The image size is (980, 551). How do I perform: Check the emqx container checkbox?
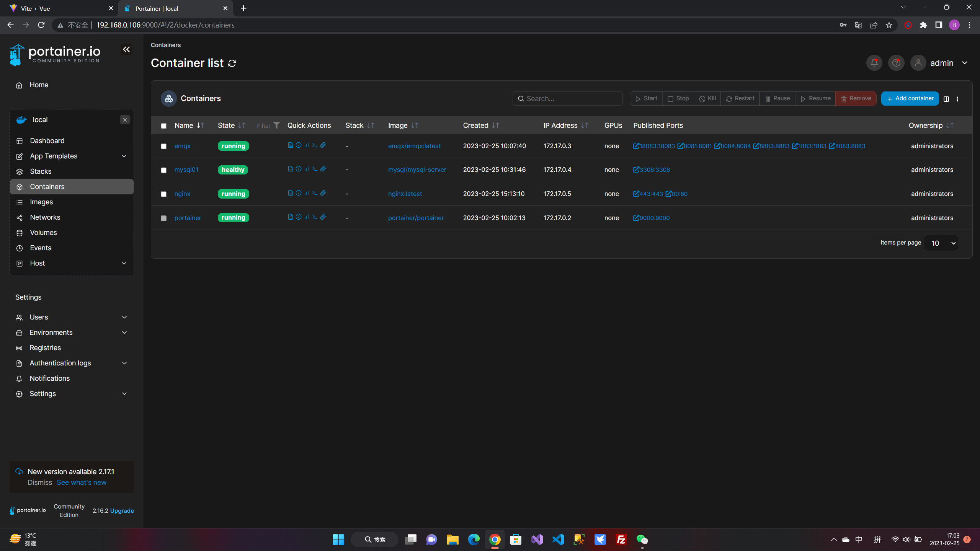163,146
